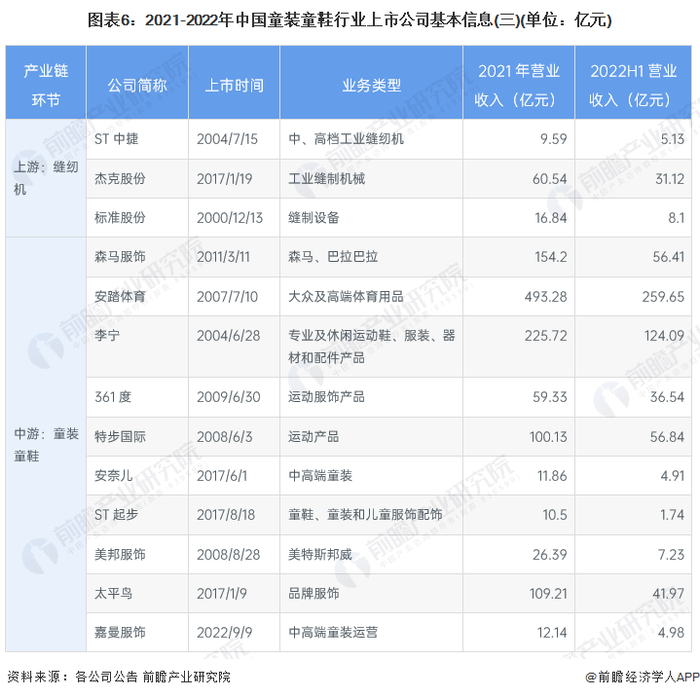Click business type 中高端童装运营
The height and width of the screenshot is (697, 700).
(333, 632)
